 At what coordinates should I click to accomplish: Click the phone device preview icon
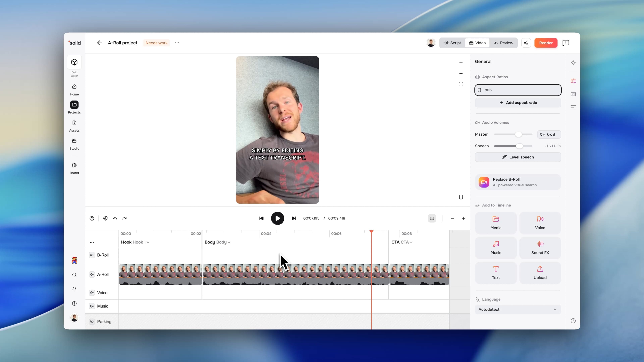click(x=461, y=197)
